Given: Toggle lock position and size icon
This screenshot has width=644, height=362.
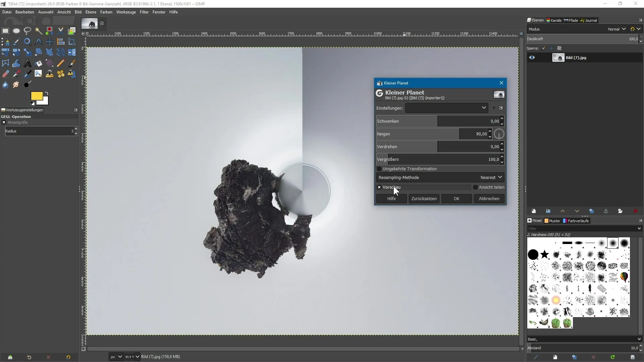Looking at the screenshot, I should pos(551,48).
